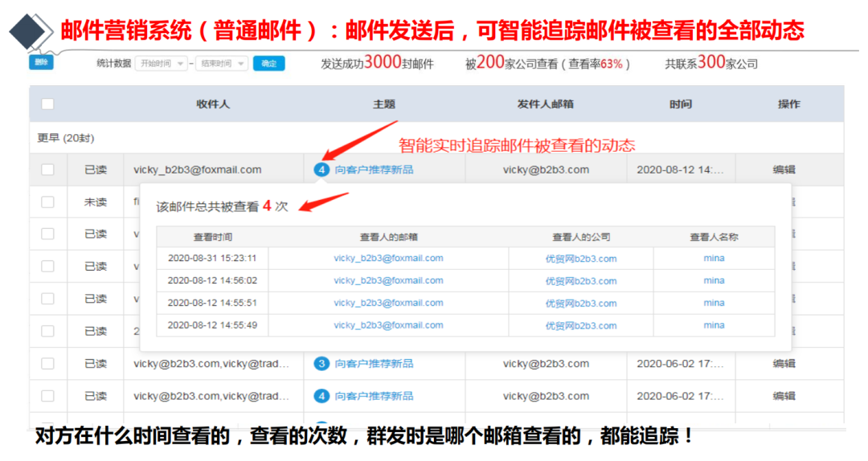Image resolution: width=868 pixels, height=461 pixels.
Task: Check the box for vicky_b2b3@foxmail.com row
Action: click(x=47, y=169)
